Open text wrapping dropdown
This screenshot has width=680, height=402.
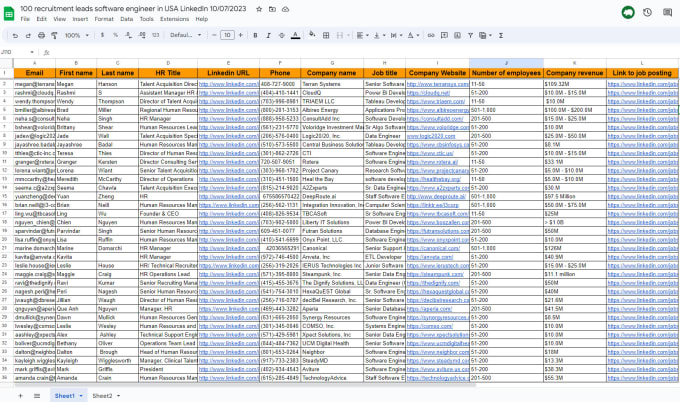click(x=396, y=36)
